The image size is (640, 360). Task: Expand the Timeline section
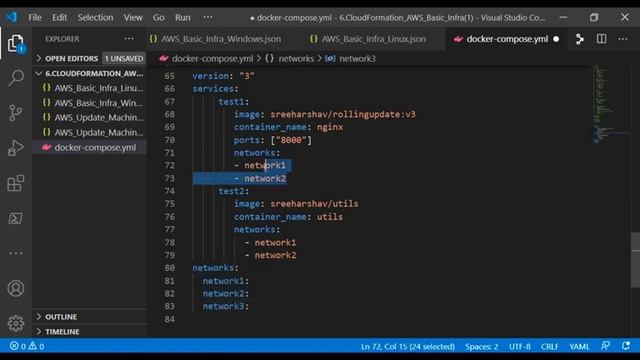point(62,331)
